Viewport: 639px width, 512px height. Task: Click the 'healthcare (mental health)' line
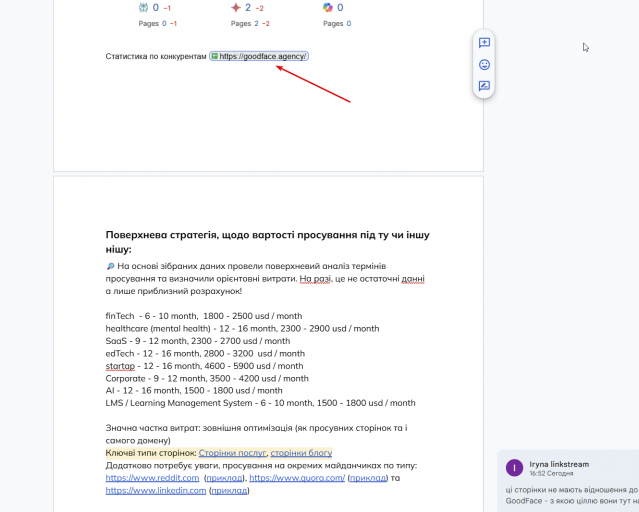(x=242, y=329)
